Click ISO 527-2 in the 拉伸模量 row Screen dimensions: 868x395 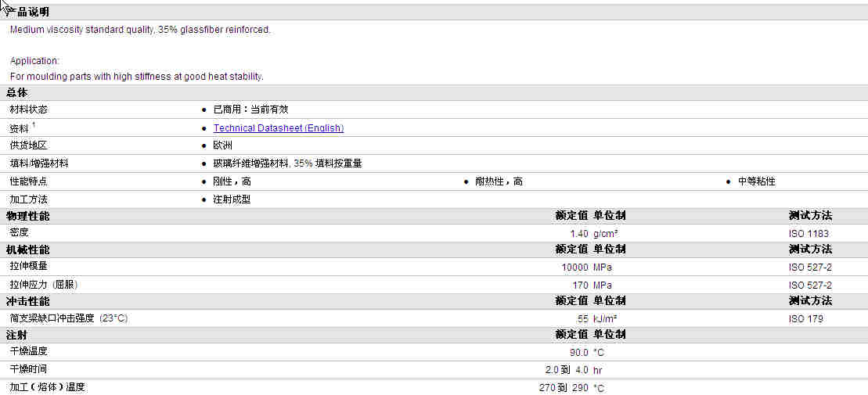tap(810, 268)
